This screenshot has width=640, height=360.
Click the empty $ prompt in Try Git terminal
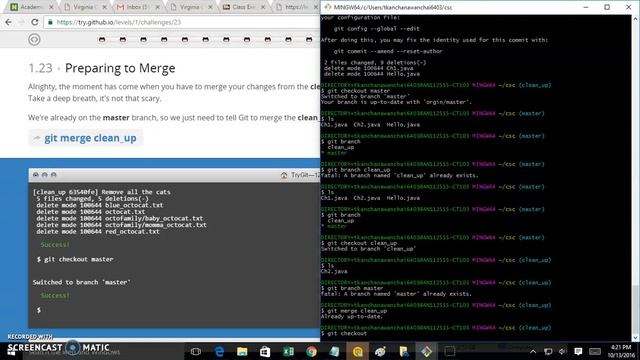[39, 310]
